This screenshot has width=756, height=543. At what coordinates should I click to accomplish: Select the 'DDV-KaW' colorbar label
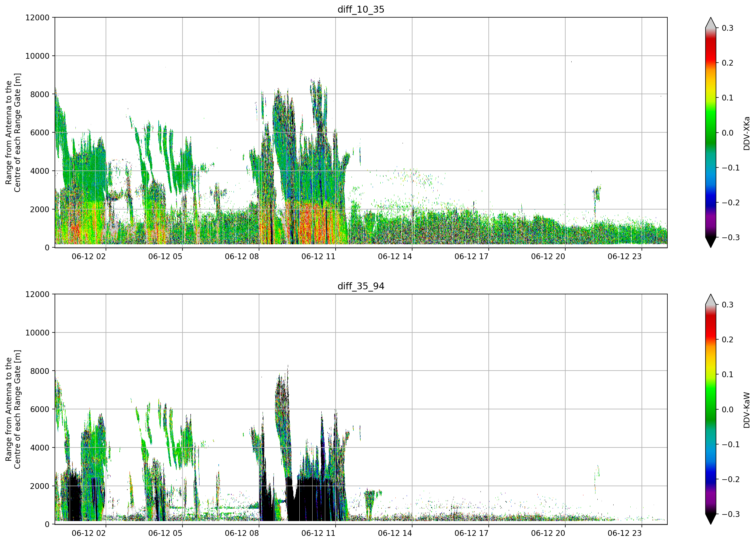point(746,410)
